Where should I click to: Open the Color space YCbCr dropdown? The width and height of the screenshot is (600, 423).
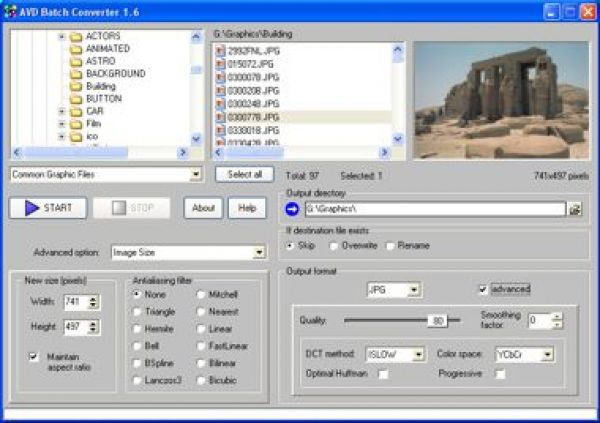[548, 355]
